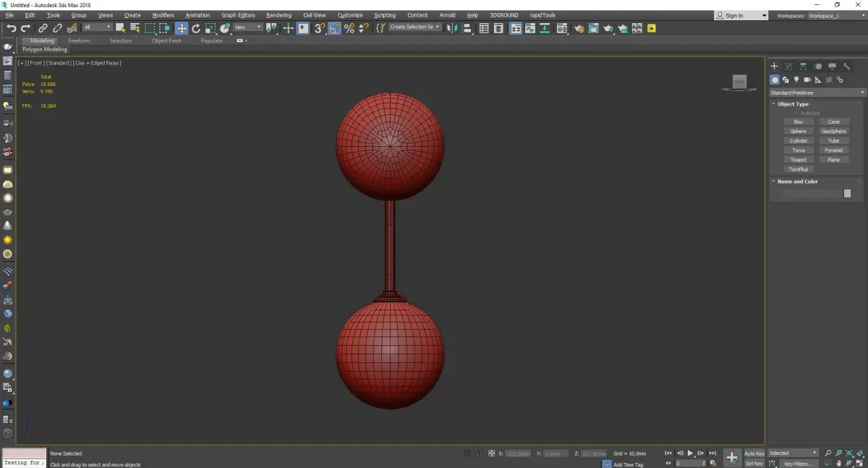This screenshot has width=868, height=468.
Task: Switch to the Freeform ribbon tab
Action: point(79,41)
